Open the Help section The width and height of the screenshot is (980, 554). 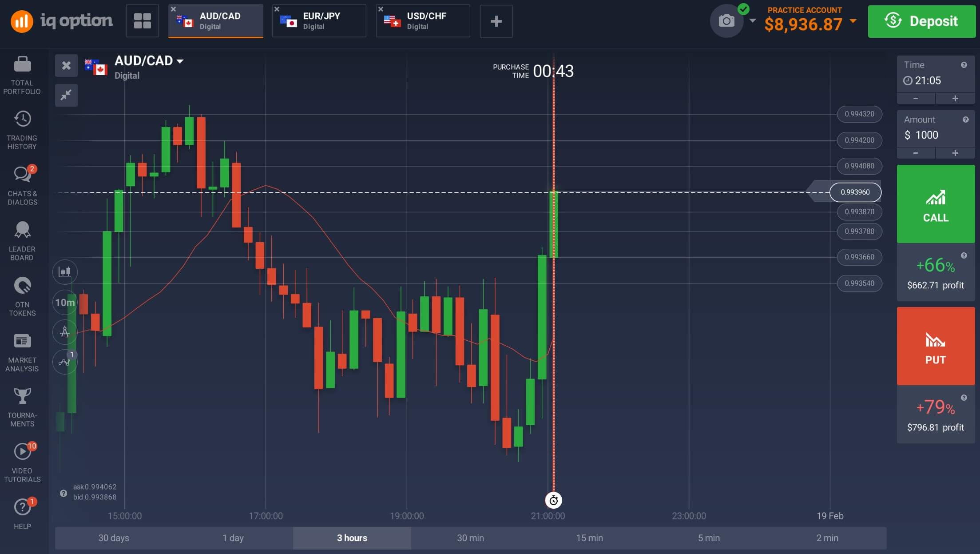coord(22,514)
